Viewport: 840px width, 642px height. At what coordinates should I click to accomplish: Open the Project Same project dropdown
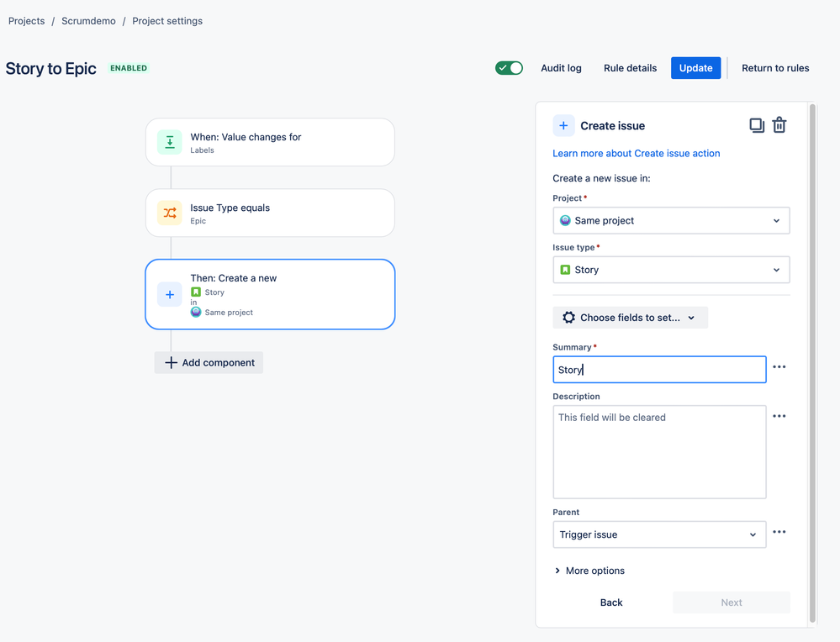point(671,221)
